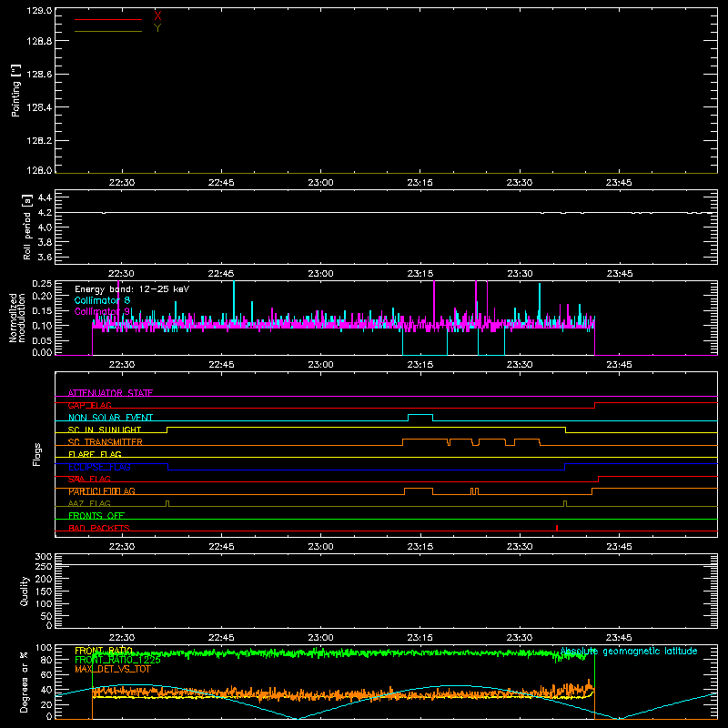
Task: Click the FRONT_RATIO_1225 legend label
Action: (x=117, y=660)
